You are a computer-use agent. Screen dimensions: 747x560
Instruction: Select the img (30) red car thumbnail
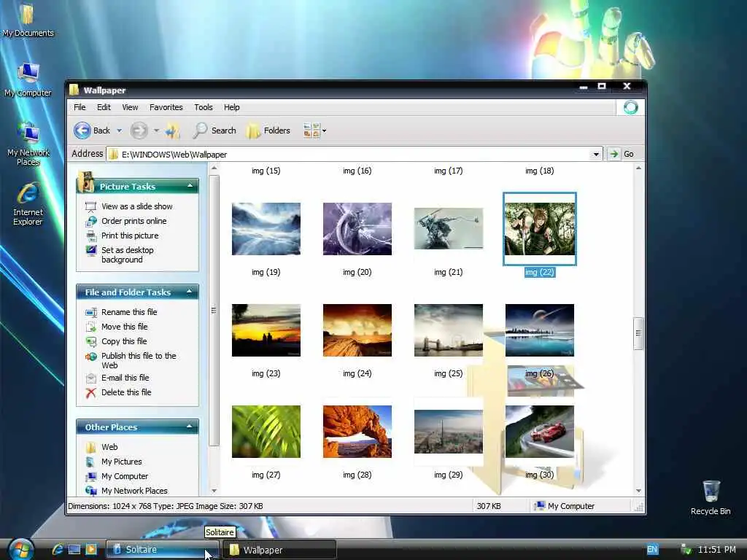540,432
